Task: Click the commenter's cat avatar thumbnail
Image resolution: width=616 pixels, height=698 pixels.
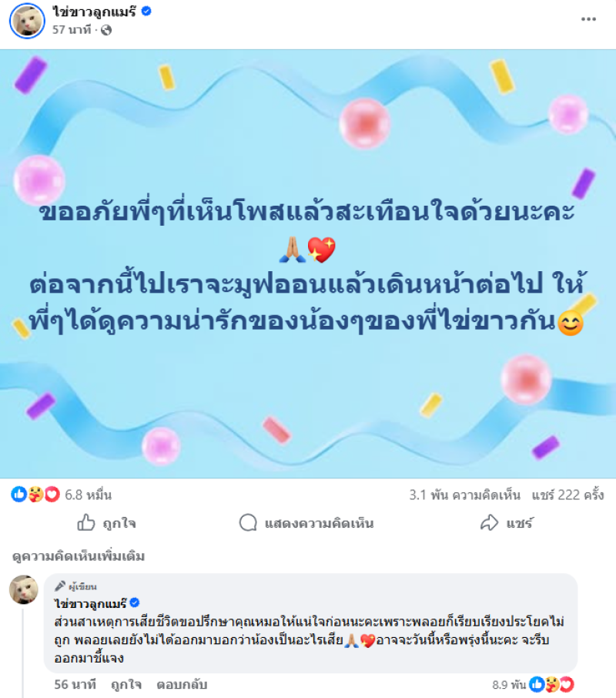Action: [x=24, y=589]
